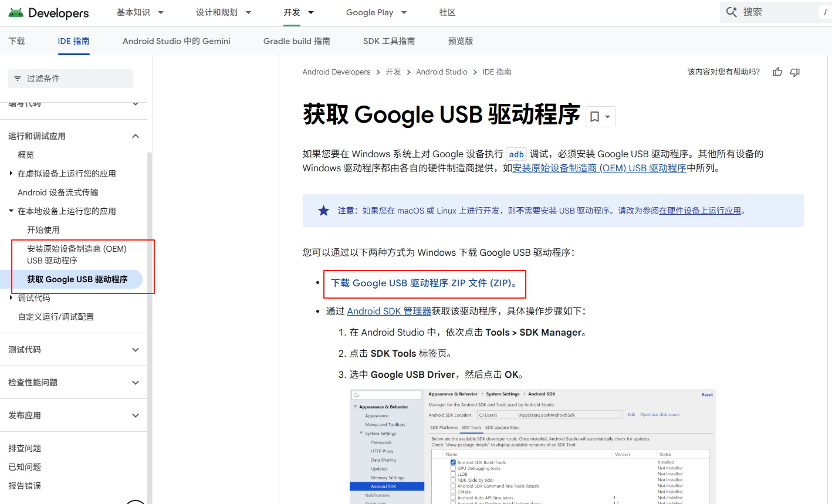832x504 pixels.
Task: Switch to the IDE 指南 tab
Action: pos(73,41)
